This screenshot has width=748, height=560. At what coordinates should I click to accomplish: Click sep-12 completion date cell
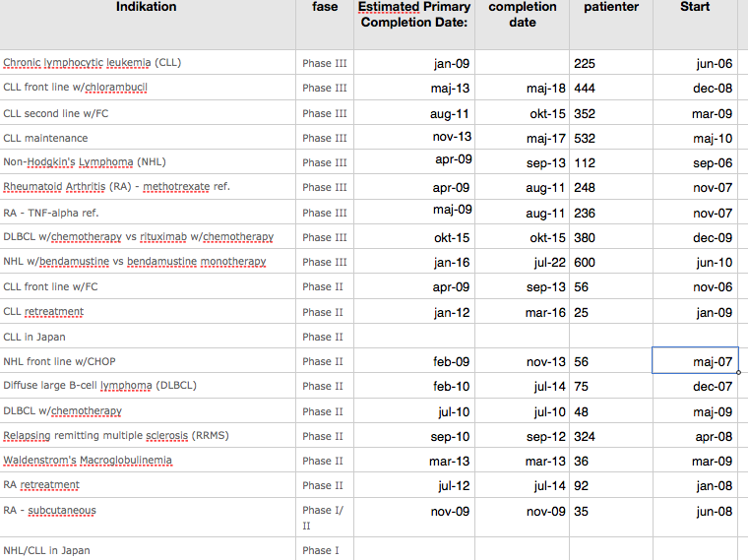click(523, 436)
